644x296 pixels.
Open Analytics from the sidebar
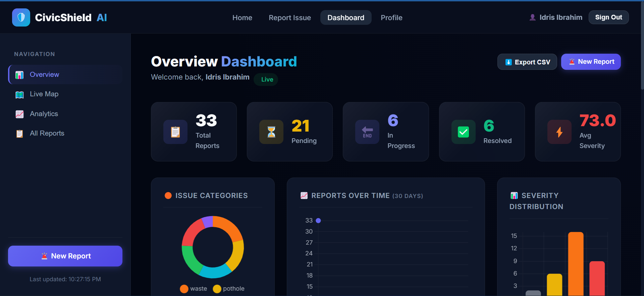(x=66, y=114)
